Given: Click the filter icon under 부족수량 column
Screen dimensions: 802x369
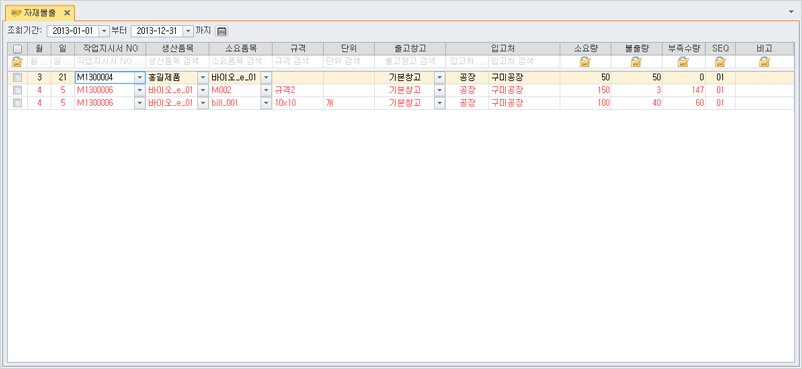Looking at the screenshot, I should click(x=683, y=62).
